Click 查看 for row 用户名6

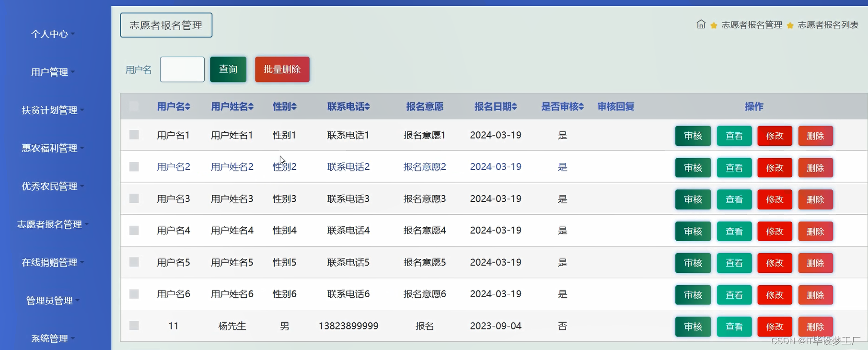coord(734,295)
